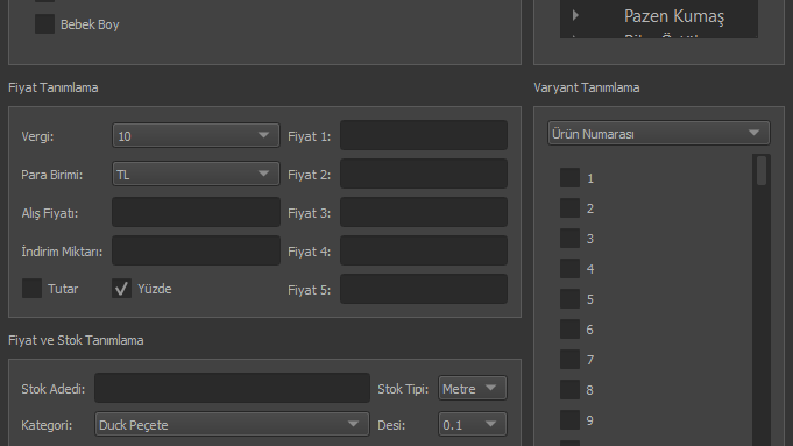Screen dimensions: 793x446
Task: Open the Ürün Numarası variant dropdown
Action: 658,133
